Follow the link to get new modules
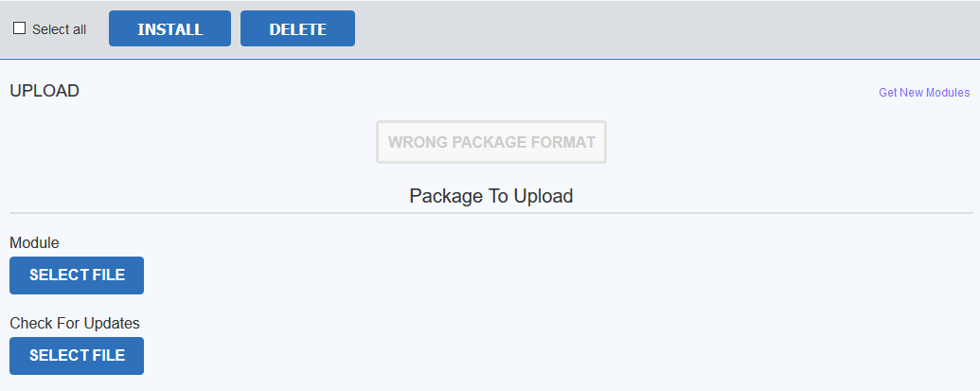 pyautogui.click(x=923, y=93)
